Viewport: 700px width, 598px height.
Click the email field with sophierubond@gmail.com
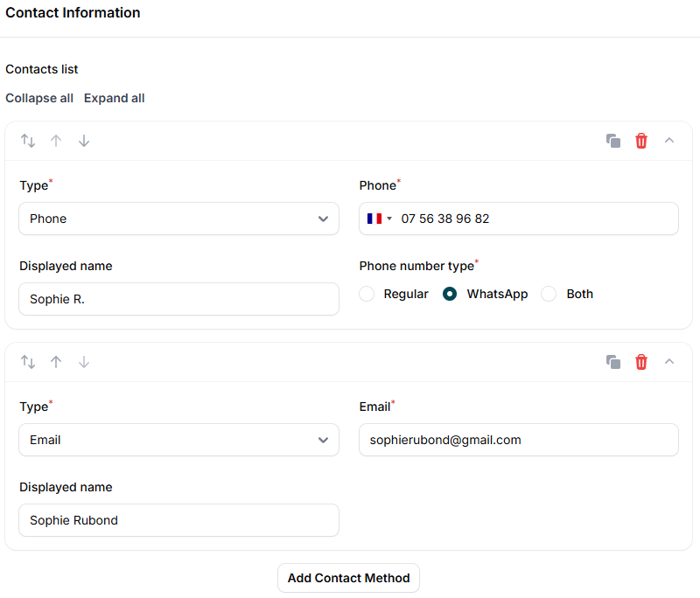coord(518,440)
